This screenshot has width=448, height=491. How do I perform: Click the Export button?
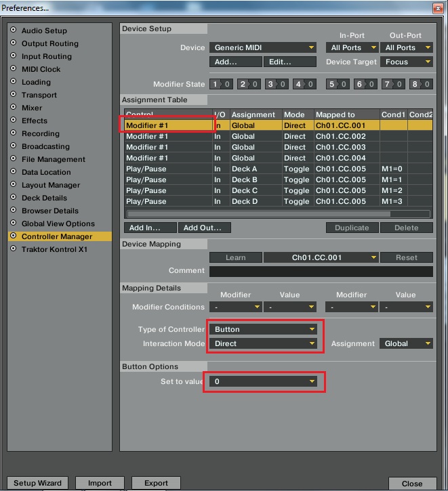[156, 483]
